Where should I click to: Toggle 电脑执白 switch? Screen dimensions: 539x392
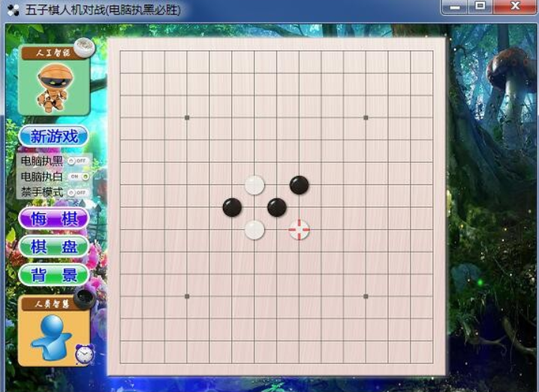(78, 176)
